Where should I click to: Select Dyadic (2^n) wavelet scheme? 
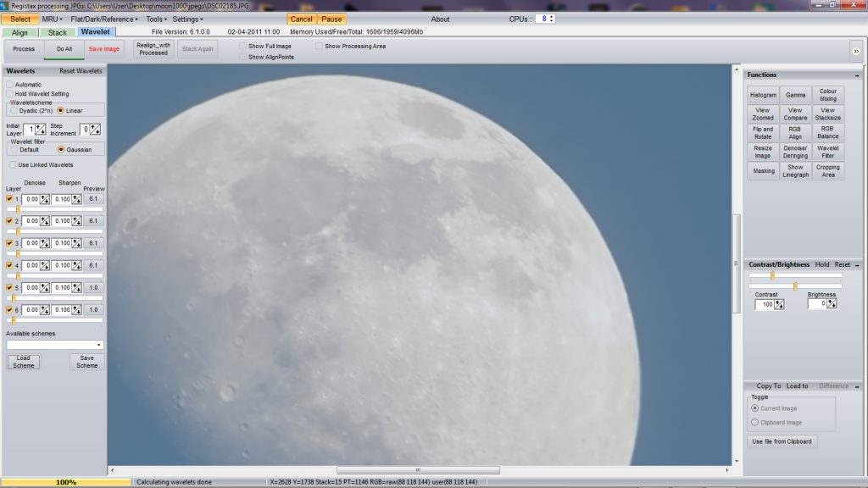(x=14, y=111)
